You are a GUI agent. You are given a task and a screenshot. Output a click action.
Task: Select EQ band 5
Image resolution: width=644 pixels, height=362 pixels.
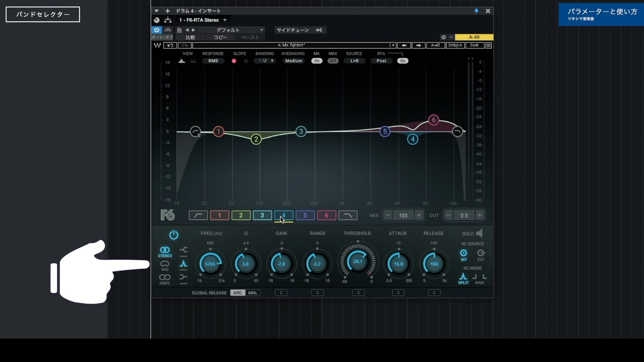coord(305,216)
